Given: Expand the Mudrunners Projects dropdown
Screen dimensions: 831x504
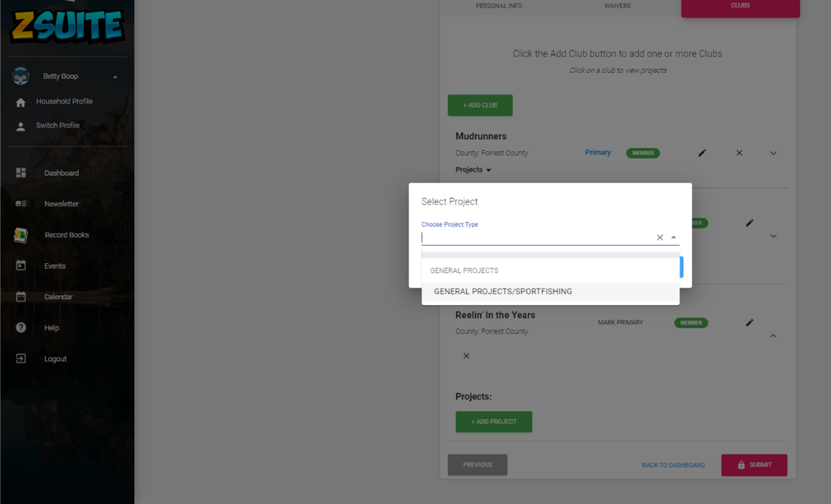Looking at the screenshot, I should click(473, 170).
